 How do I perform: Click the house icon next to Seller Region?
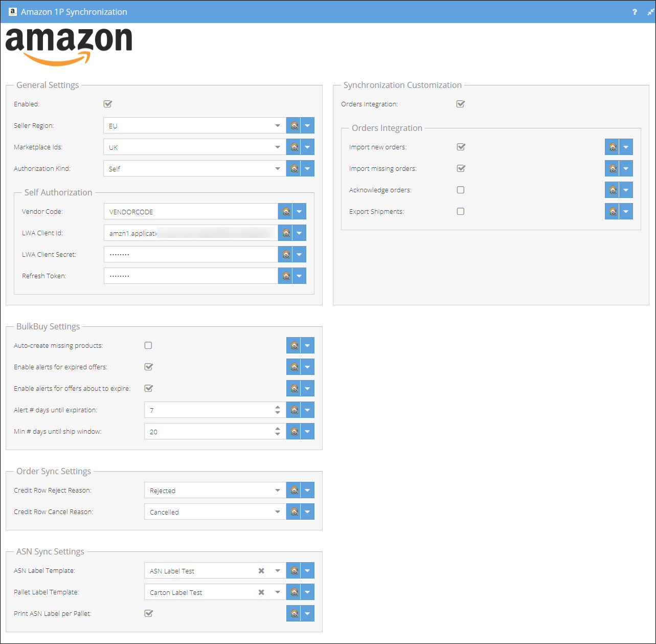[x=294, y=125]
